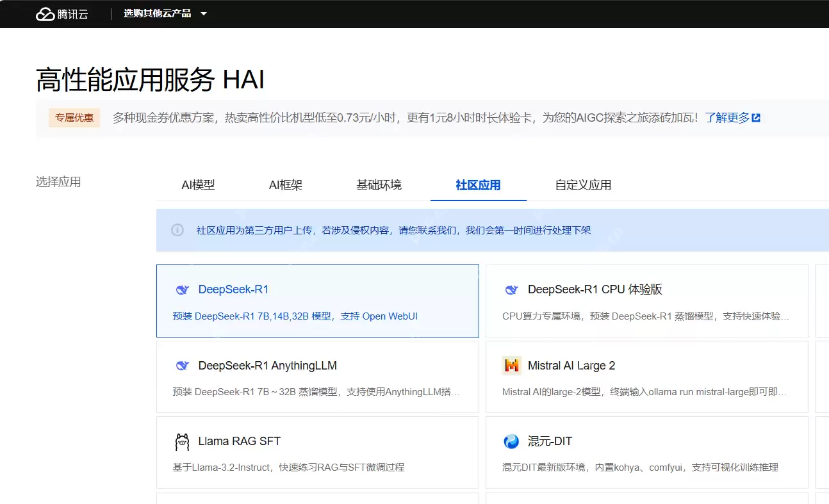
Task: Switch to the 自定义应用 tab
Action: [x=582, y=185]
